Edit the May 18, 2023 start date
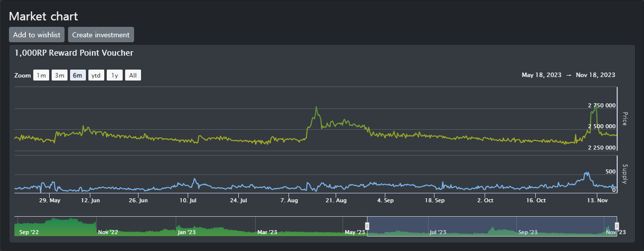The width and height of the screenshot is (644, 251). tap(541, 75)
